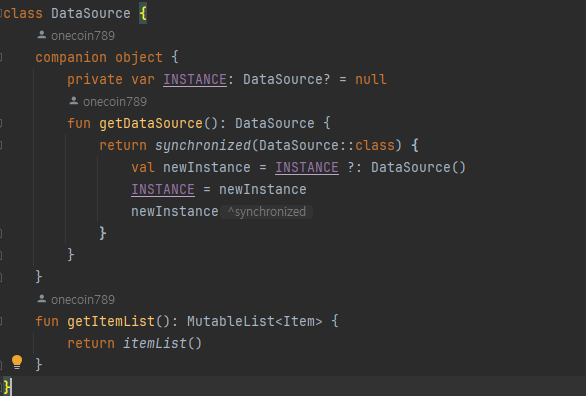Click INSTANCE in the private var declaration
Image resolution: width=586 pixels, height=396 pixels.
tap(195, 80)
